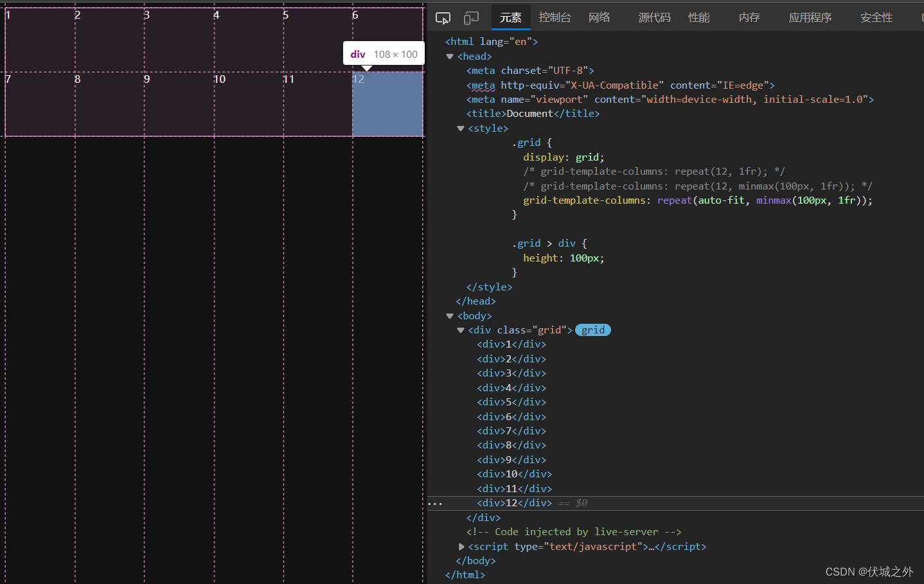
Task: Select the <div>2</div> node
Action: tap(511, 359)
